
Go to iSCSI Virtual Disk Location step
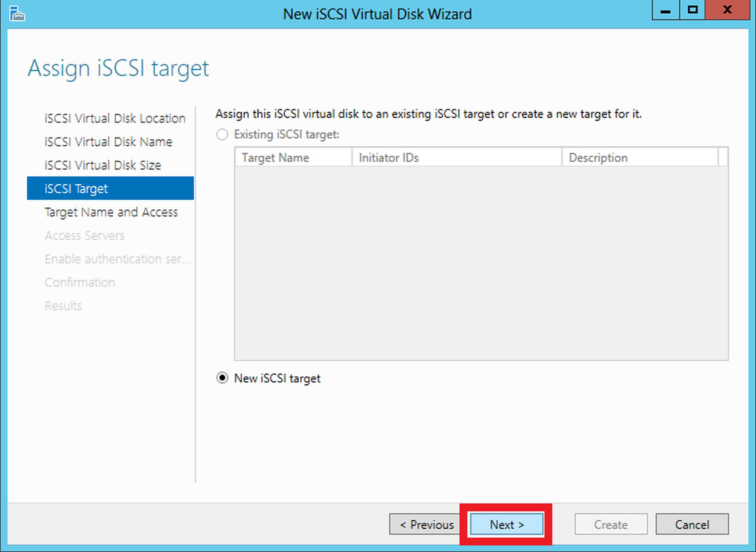tap(115, 119)
